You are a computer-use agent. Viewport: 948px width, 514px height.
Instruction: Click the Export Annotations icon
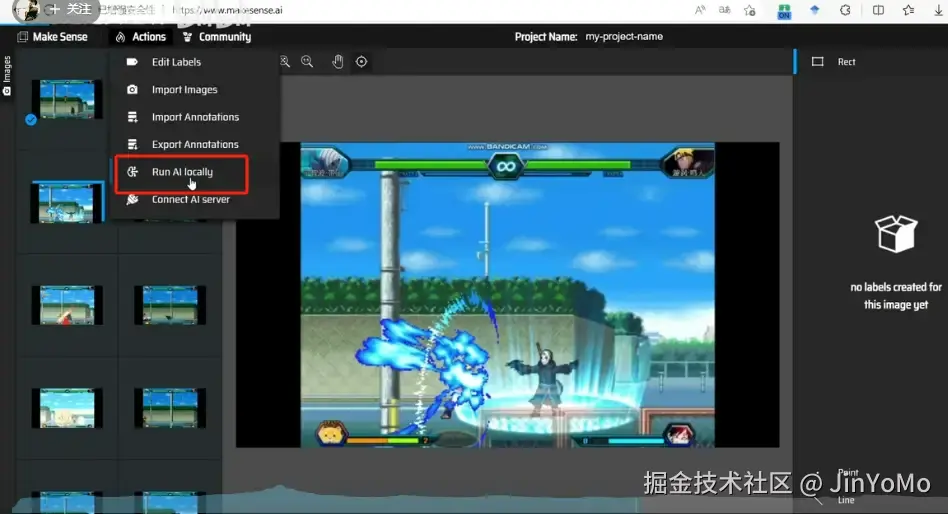(x=132, y=144)
